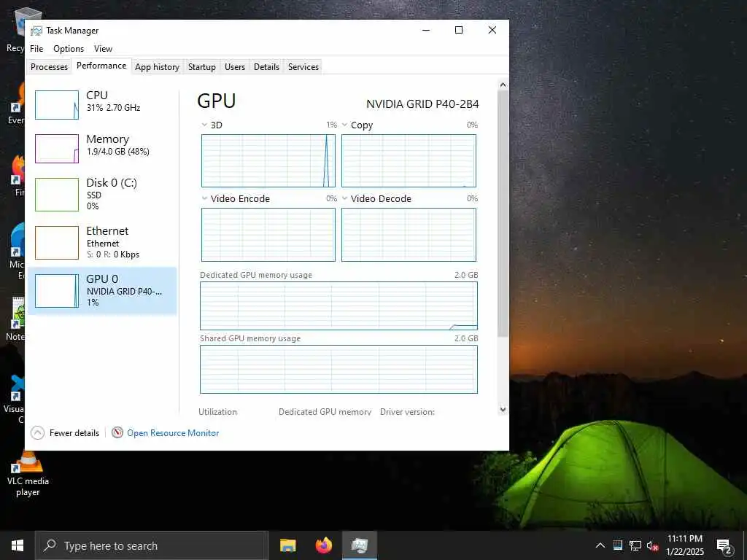Click the Dedicated GPU memory usage graph

point(338,306)
